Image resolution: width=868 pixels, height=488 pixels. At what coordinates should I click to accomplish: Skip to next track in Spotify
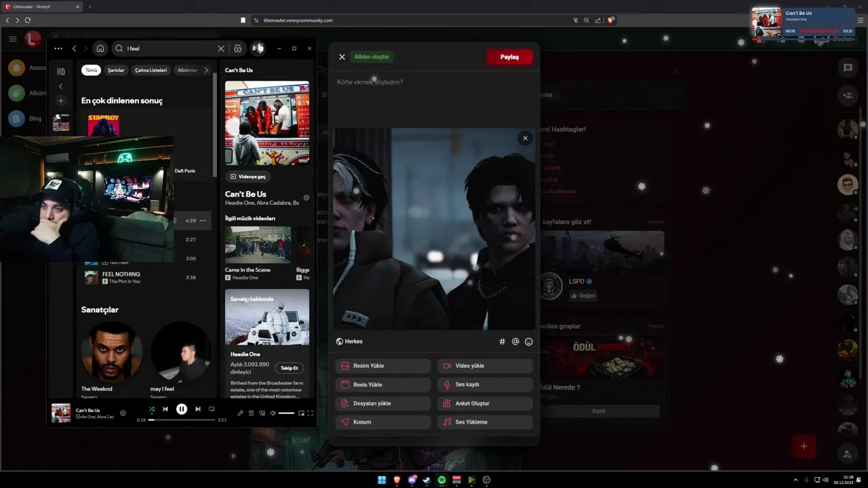click(198, 409)
